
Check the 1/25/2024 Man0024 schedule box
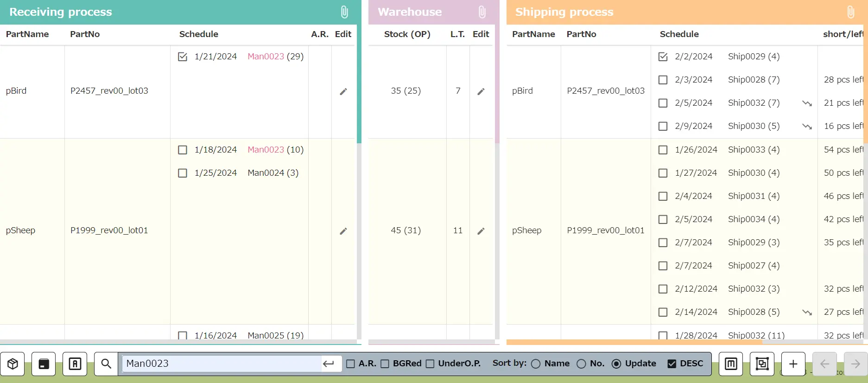tap(183, 173)
